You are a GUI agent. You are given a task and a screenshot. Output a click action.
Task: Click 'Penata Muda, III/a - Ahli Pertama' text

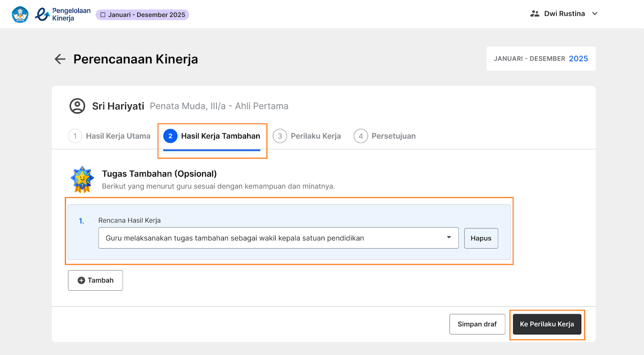[219, 106]
